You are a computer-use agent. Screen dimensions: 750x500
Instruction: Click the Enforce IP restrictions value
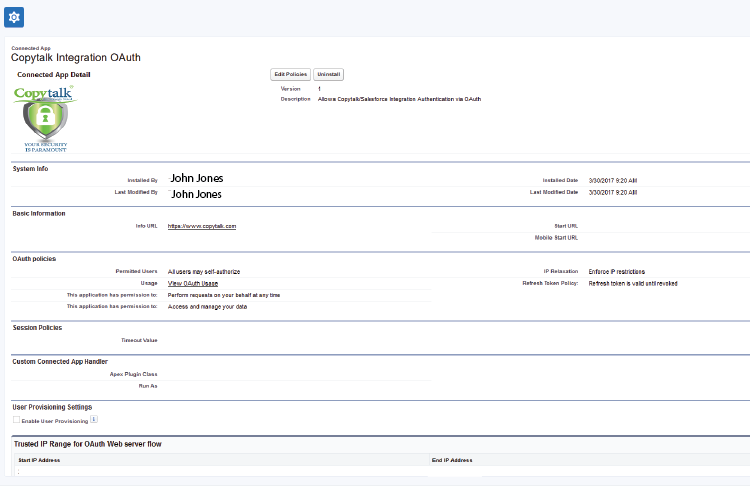[x=616, y=271]
